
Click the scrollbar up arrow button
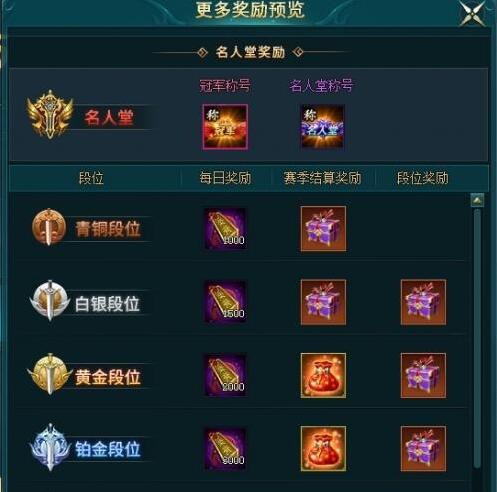coord(477,200)
